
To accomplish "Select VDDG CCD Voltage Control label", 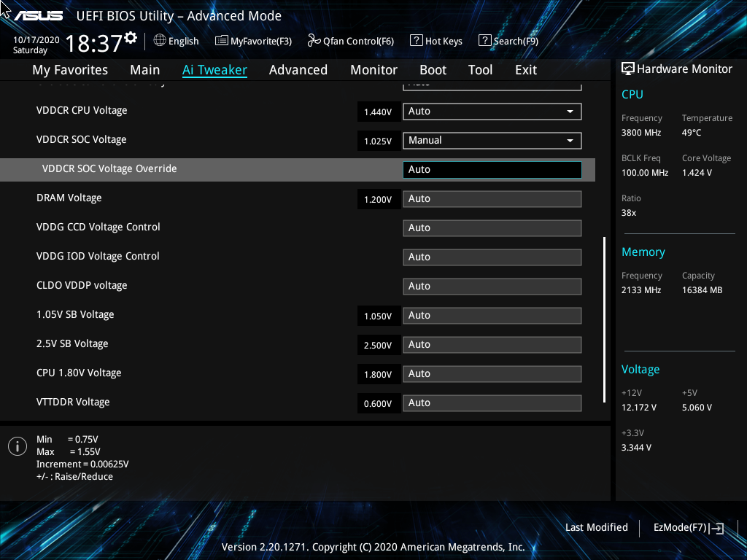I will click(98, 227).
